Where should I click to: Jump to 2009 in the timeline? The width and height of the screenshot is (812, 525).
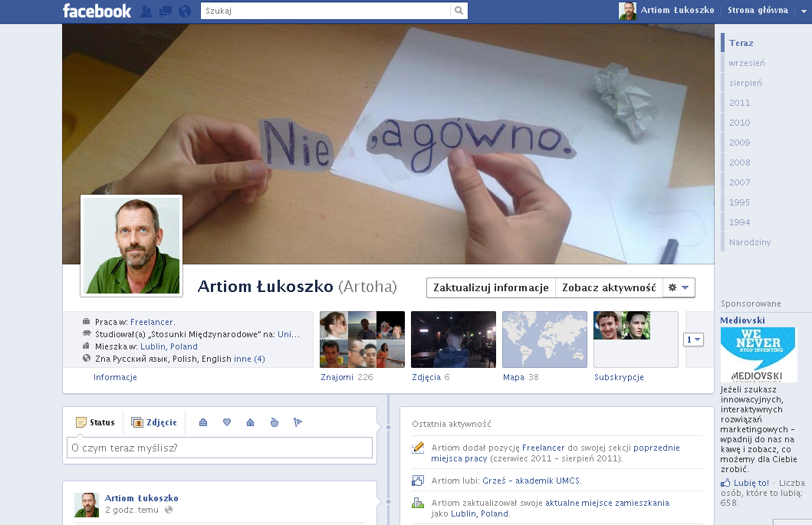(x=739, y=143)
